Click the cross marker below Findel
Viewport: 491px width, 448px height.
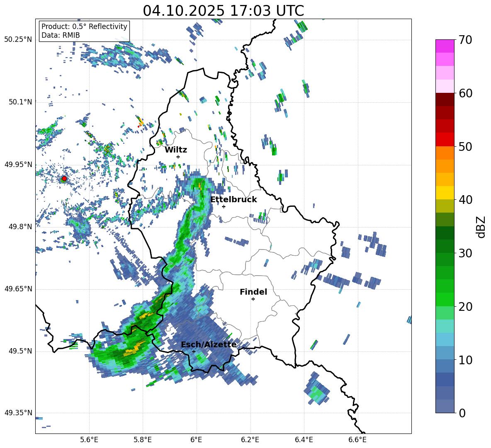253,299
